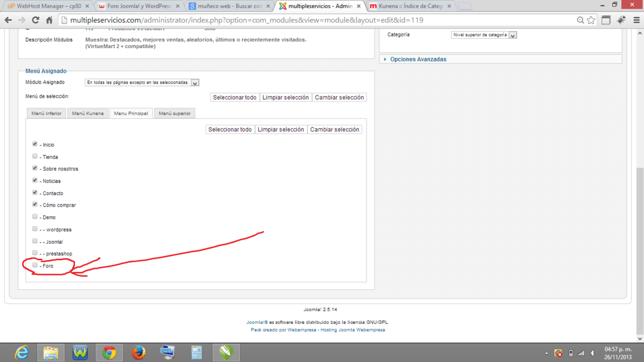Check the Joomla! submenu item
This screenshot has height=362, width=644.
35,241
